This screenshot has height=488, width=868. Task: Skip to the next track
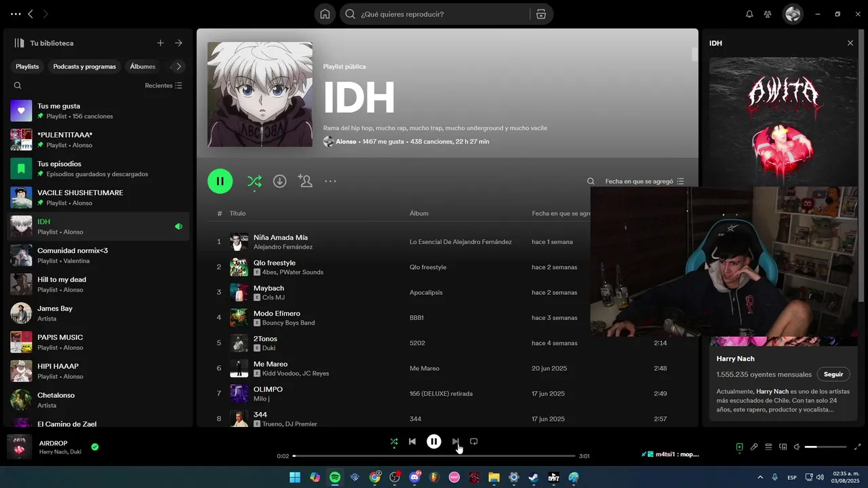click(x=456, y=441)
